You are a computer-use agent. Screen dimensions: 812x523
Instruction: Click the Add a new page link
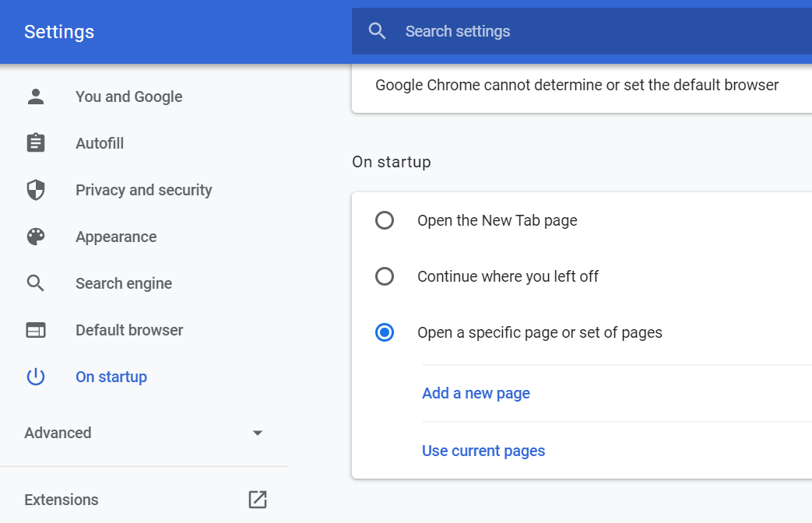click(x=476, y=393)
